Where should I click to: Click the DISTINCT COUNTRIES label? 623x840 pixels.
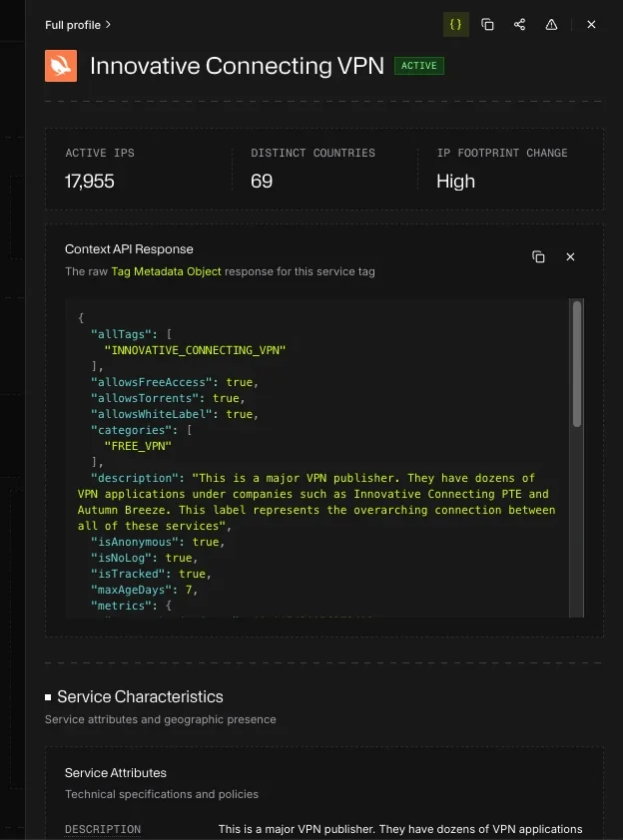tap(313, 154)
